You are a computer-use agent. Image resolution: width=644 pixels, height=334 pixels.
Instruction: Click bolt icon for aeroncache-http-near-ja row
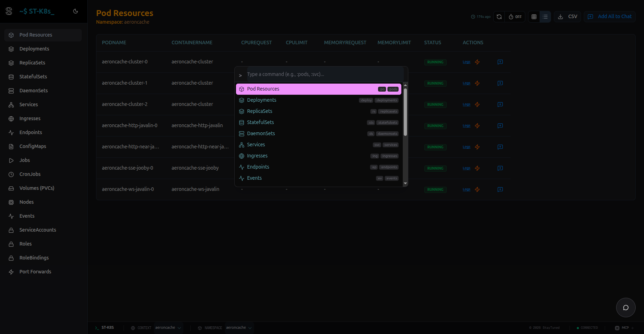click(x=477, y=147)
